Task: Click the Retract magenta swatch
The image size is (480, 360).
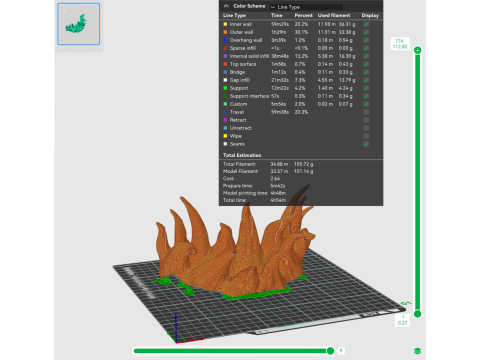Action: [225, 120]
